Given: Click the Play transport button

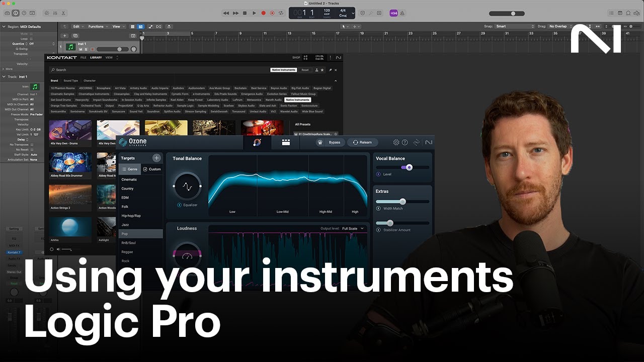Looking at the screenshot, I should click(254, 13).
